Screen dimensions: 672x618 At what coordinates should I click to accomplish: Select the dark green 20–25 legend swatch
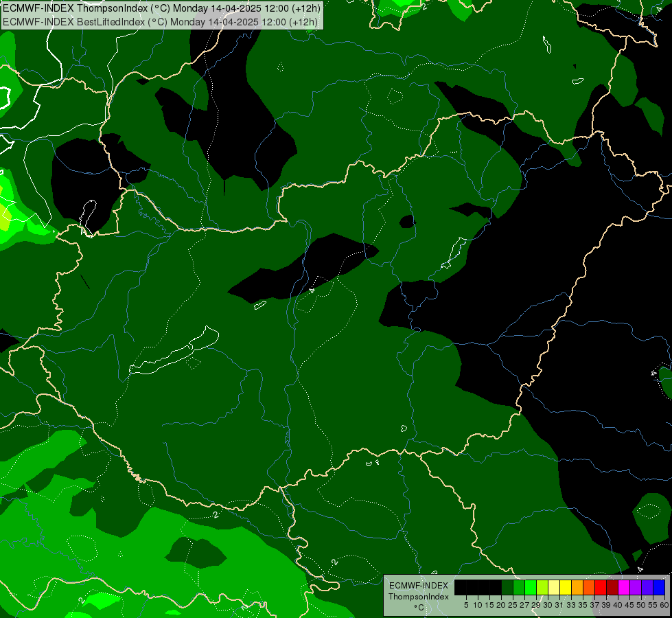tap(507, 587)
